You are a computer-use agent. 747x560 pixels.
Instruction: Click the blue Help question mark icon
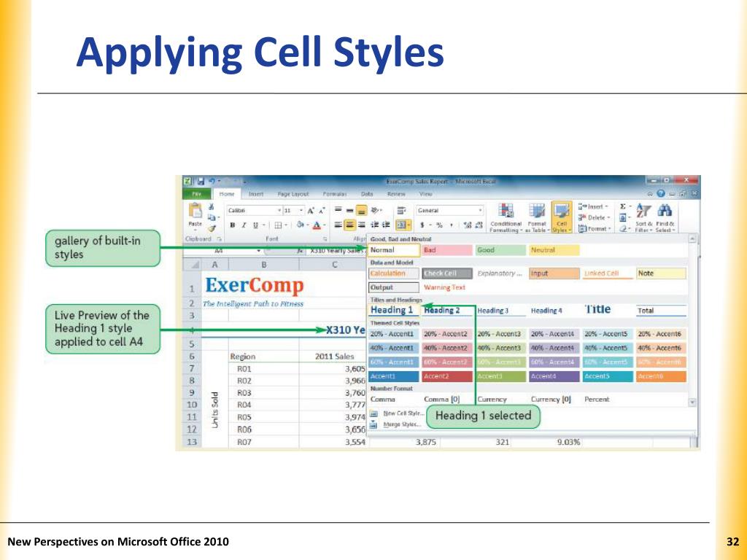(x=661, y=194)
